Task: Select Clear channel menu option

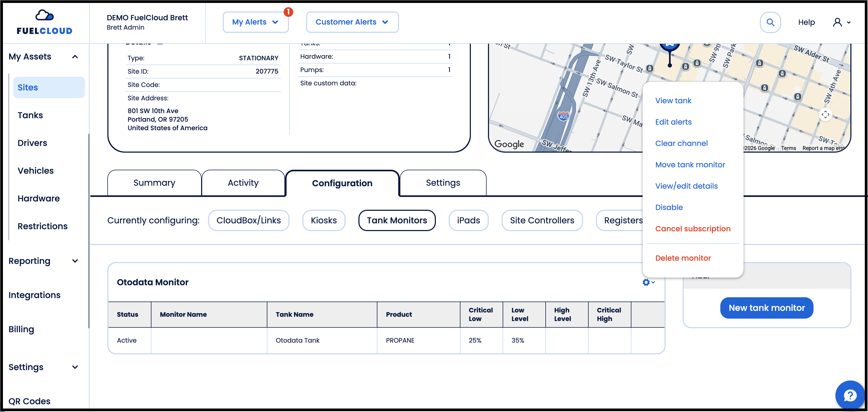Action: click(681, 143)
